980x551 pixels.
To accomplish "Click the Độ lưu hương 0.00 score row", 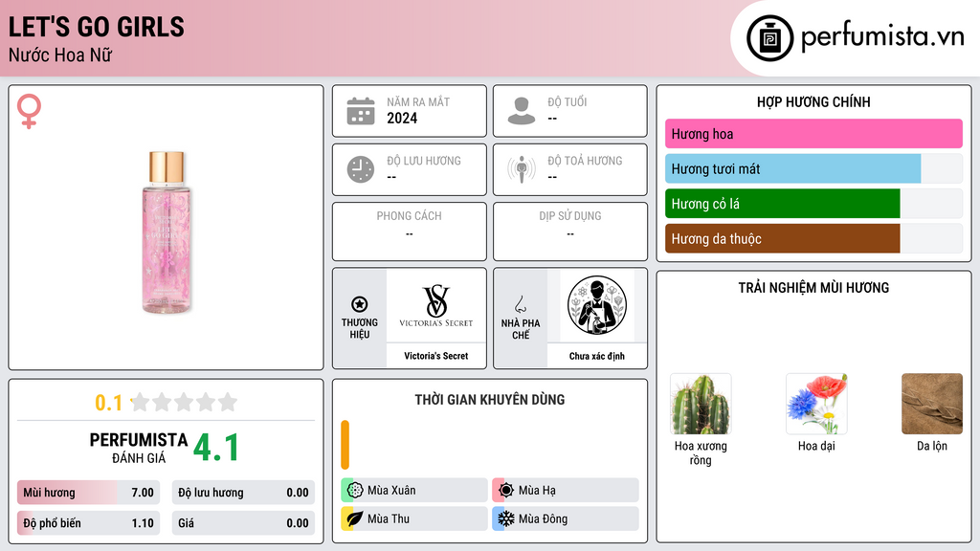I will coord(243,493).
